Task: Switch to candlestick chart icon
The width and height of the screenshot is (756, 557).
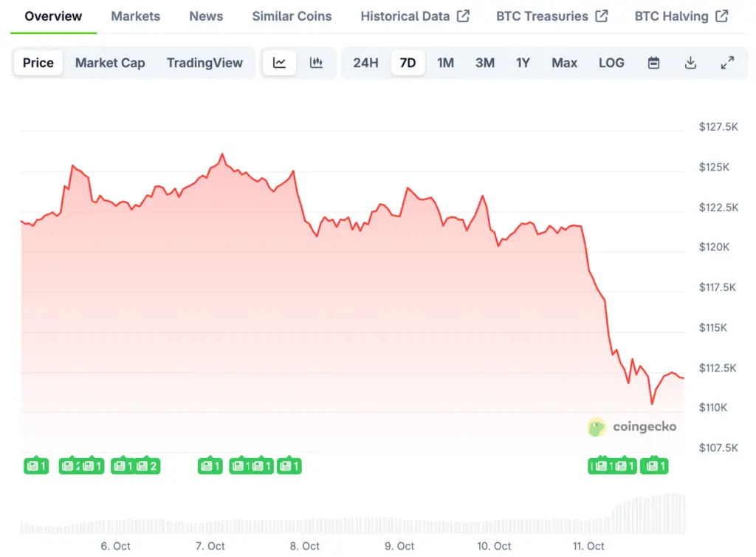Action: click(x=317, y=63)
